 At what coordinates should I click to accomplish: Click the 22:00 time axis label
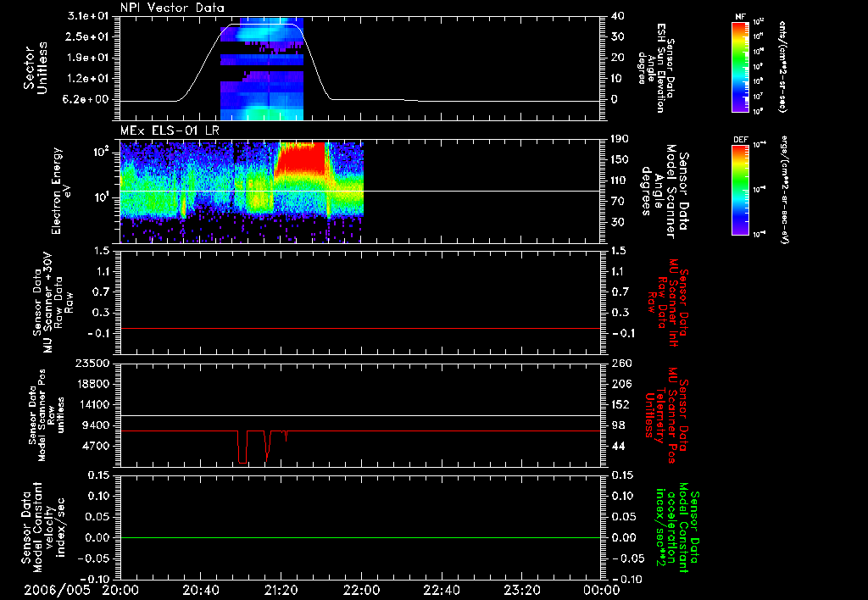(x=361, y=590)
